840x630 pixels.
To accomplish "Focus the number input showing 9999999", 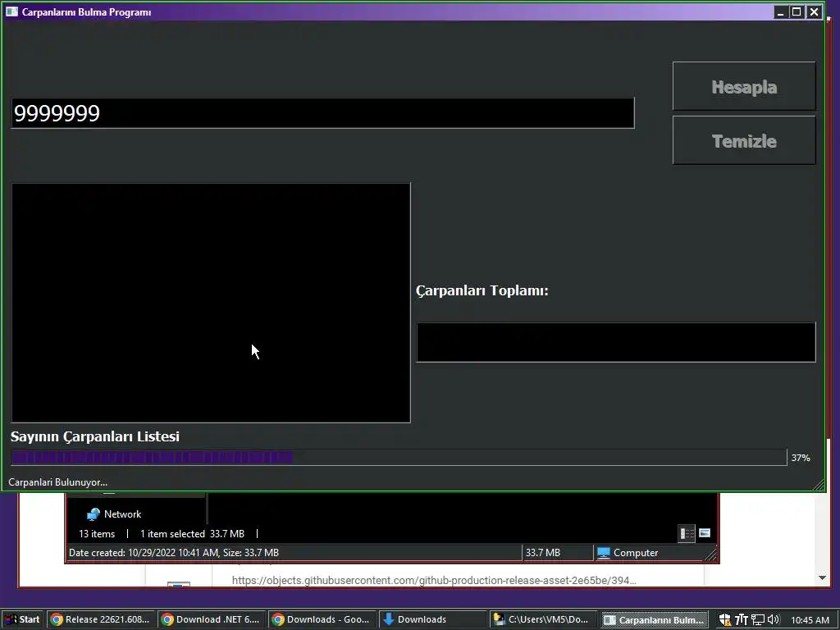I will [322, 113].
